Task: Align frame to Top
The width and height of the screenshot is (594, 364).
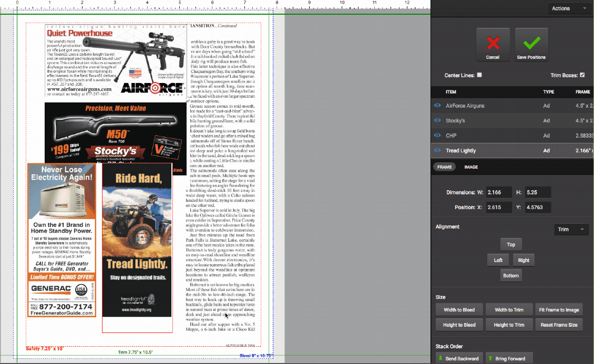Action: point(511,245)
